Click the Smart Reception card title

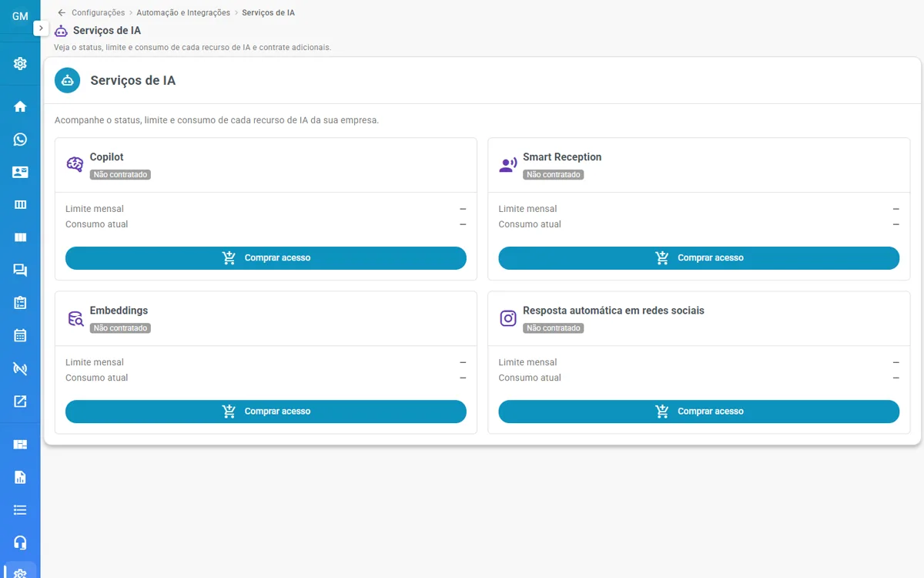(562, 157)
